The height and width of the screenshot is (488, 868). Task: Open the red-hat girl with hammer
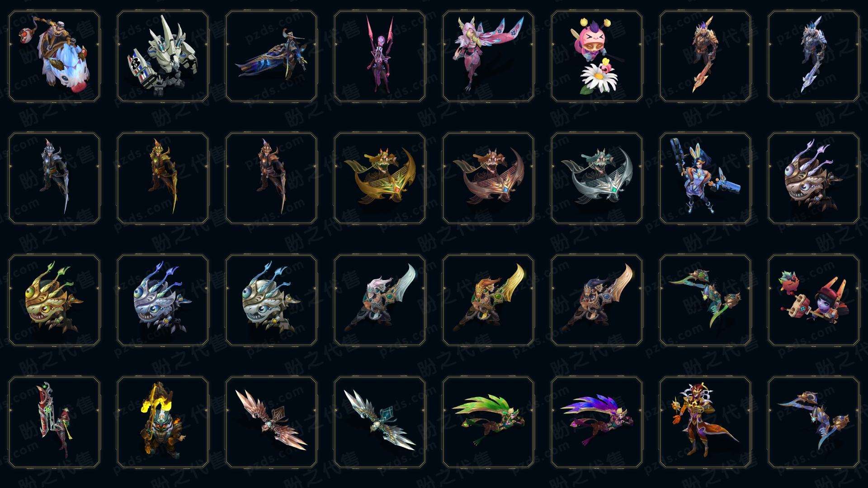click(x=814, y=300)
